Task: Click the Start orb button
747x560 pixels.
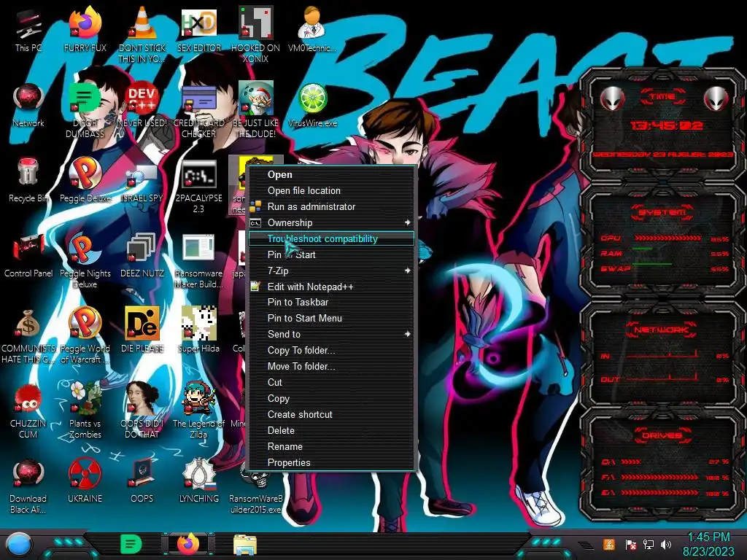Action: coord(19,545)
